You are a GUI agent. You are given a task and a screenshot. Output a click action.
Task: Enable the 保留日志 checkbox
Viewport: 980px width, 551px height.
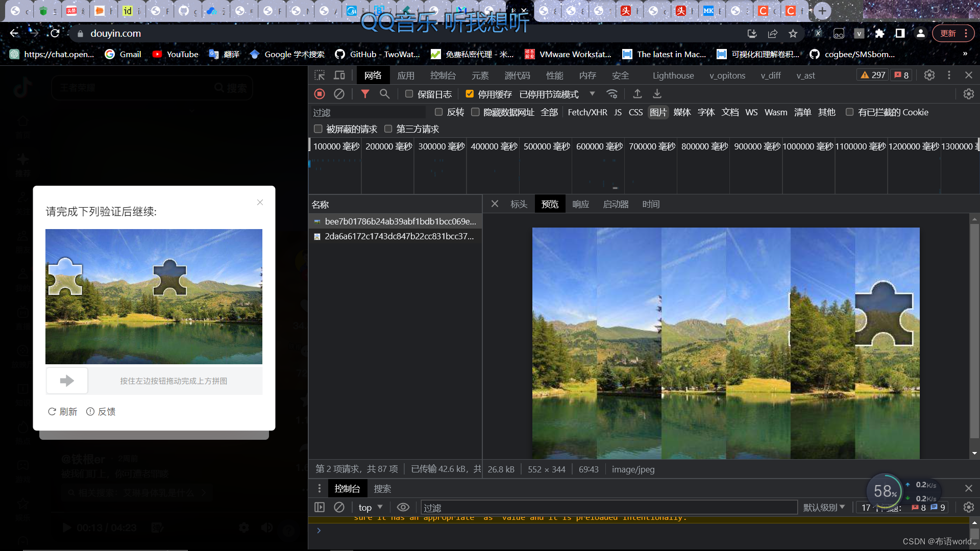coord(409,94)
